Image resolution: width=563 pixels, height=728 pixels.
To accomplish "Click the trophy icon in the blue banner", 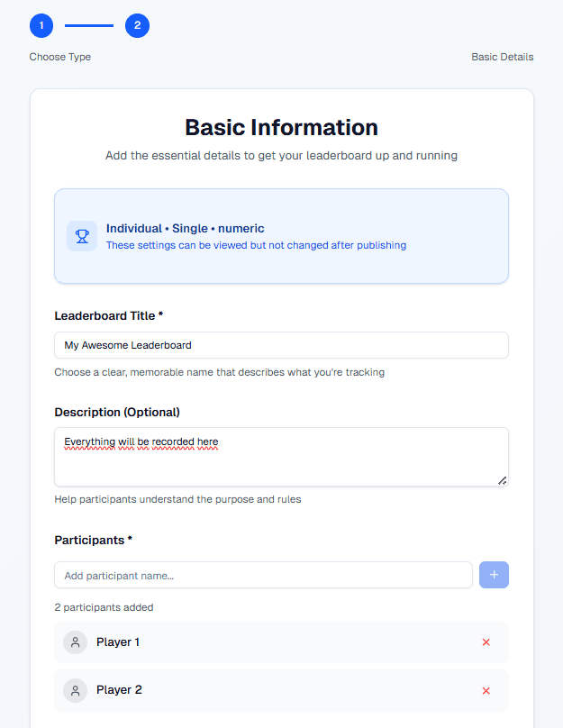I will click(x=81, y=235).
